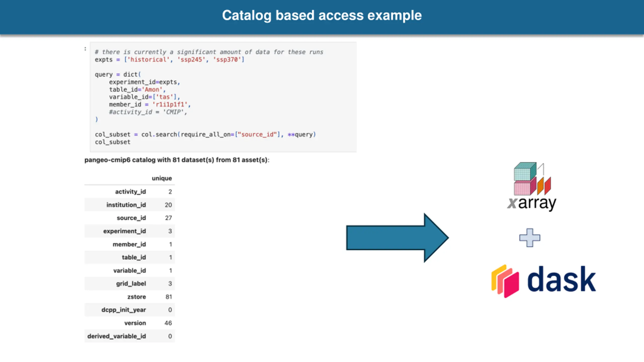Click the 'unique' column header
The height and width of the screenshot is (362, 644).
[x=162, y=178]
